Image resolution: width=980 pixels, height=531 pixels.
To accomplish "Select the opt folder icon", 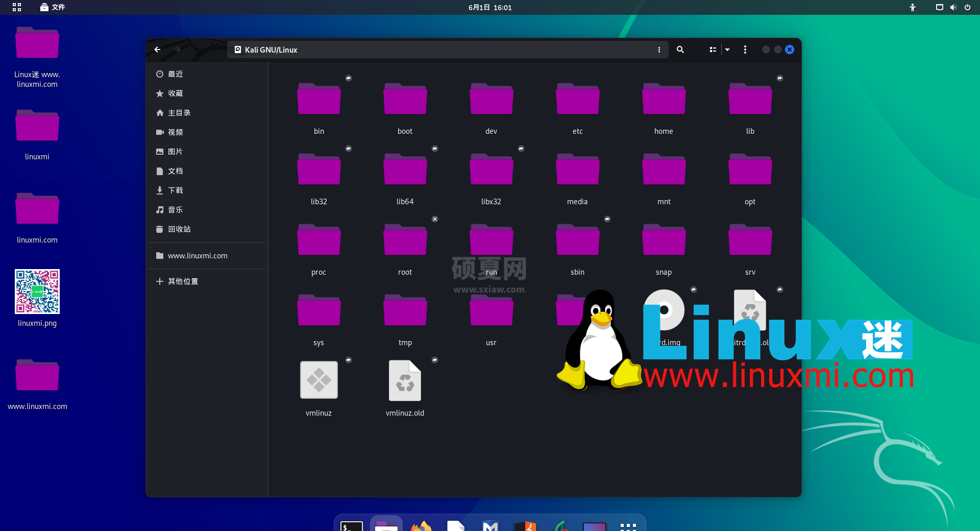I will [x=750, y=169].
